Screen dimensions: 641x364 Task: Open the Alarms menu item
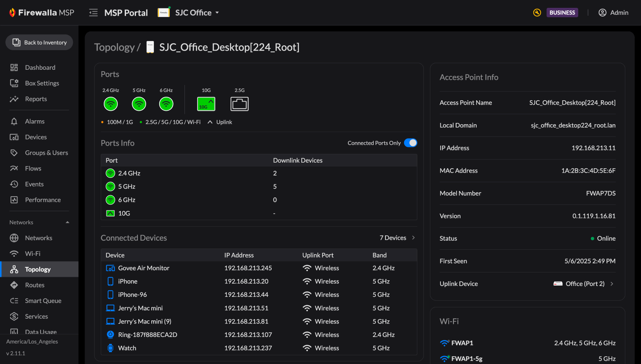pyautogui.click(x=35, y=121)
